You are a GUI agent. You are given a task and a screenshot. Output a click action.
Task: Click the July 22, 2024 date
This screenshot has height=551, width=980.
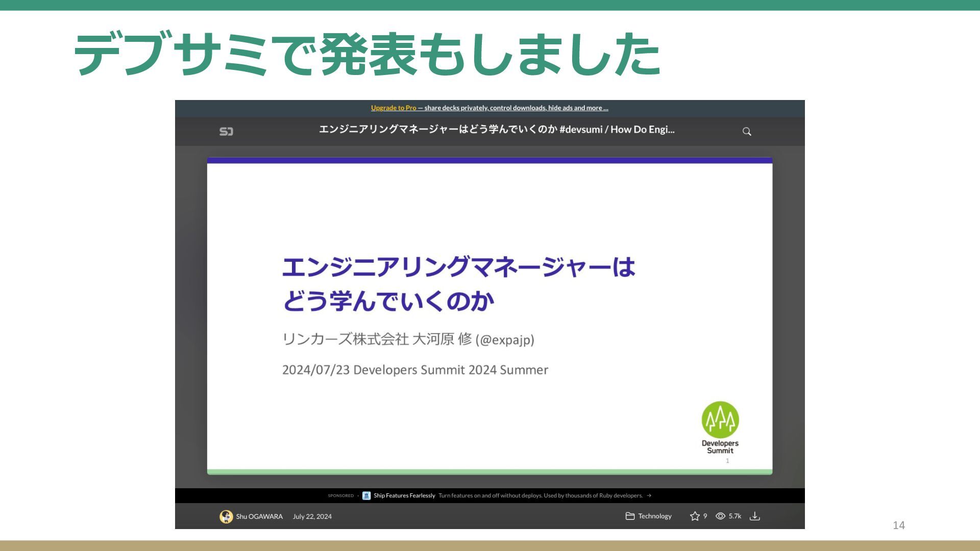coord(312,516)
